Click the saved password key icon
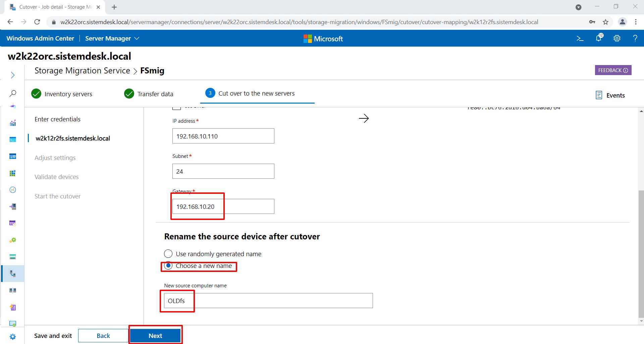644x344 pixels. point(592,22)
